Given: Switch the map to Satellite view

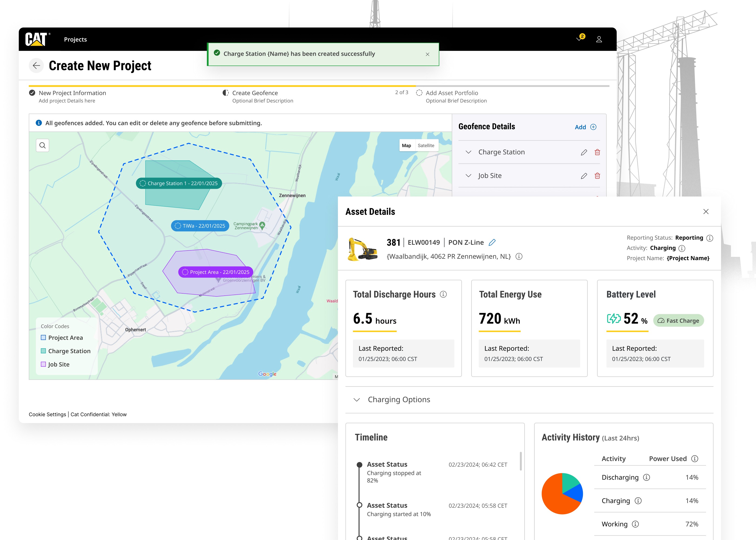Looking at the screenshot, I should (x=426, y=146).
